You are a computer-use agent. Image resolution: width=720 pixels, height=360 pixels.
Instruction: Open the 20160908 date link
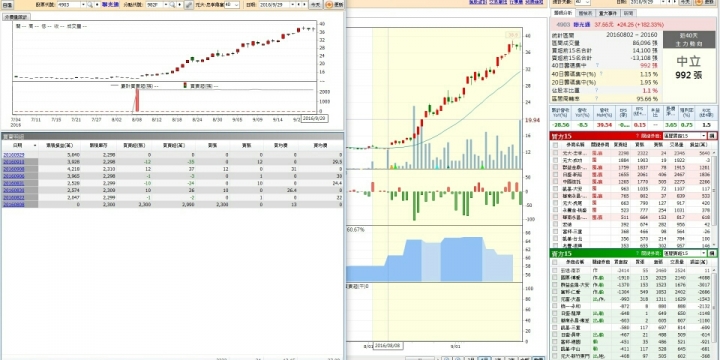[14, 169]
